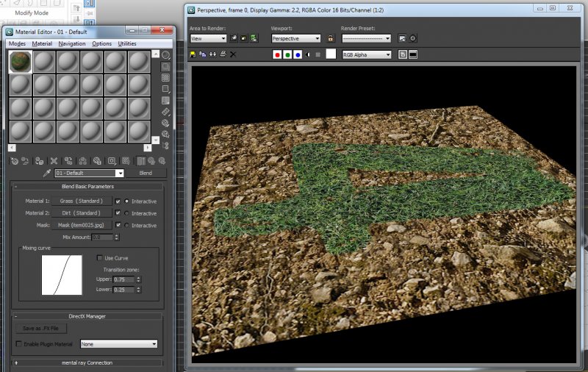588x372 pixels.
Task: Click the Save as .FX File button
Action: 40,328
